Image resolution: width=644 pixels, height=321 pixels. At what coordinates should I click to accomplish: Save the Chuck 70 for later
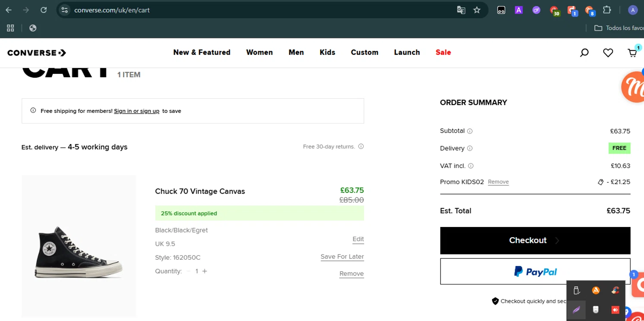pyautogui.click(x=342, y=257)
